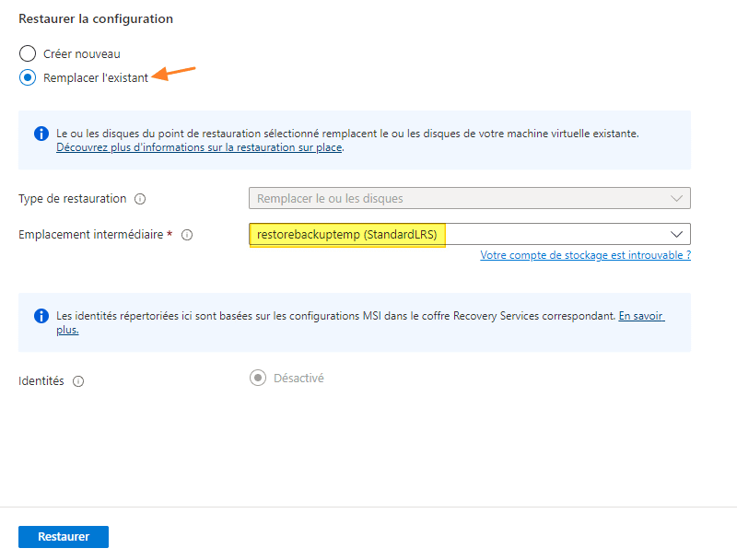Click the info icon in the MSI identities notice

41,315
